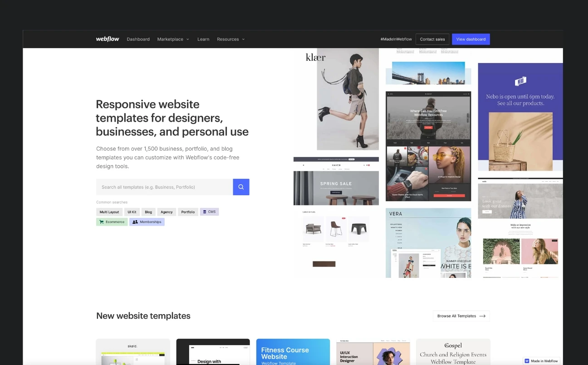Focus the Search all templates field
588x365 pixels.
click(165, 187)
